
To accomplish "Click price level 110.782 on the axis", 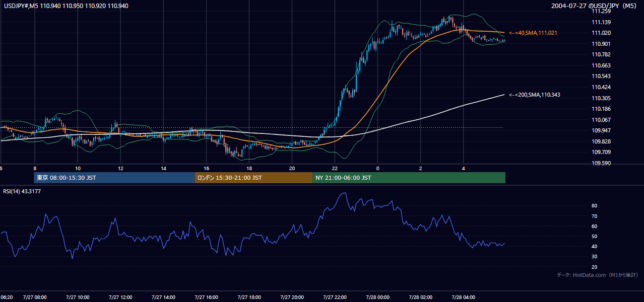I will pyautogui.click(x=601, y=54).
